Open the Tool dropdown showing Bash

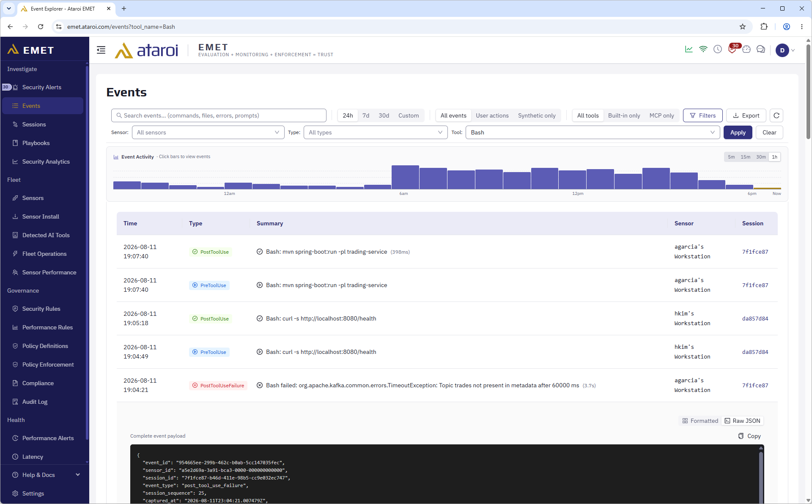(x=593, y=132)
